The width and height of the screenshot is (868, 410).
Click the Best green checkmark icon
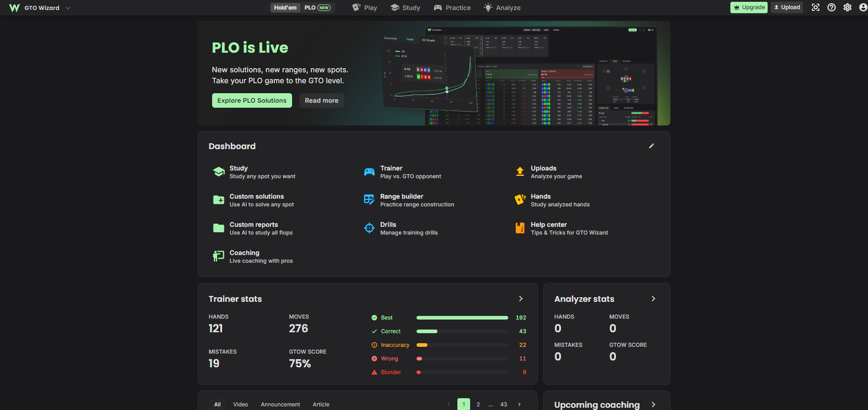click(374, 318)
